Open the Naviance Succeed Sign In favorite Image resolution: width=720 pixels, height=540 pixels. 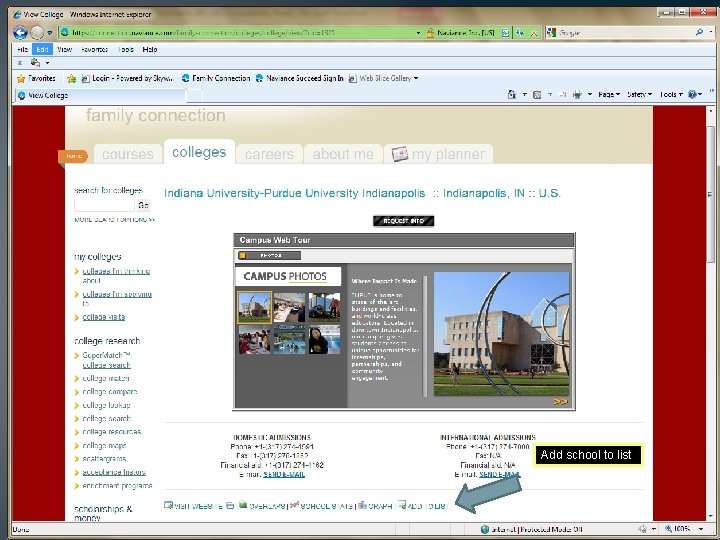(299, 78)
